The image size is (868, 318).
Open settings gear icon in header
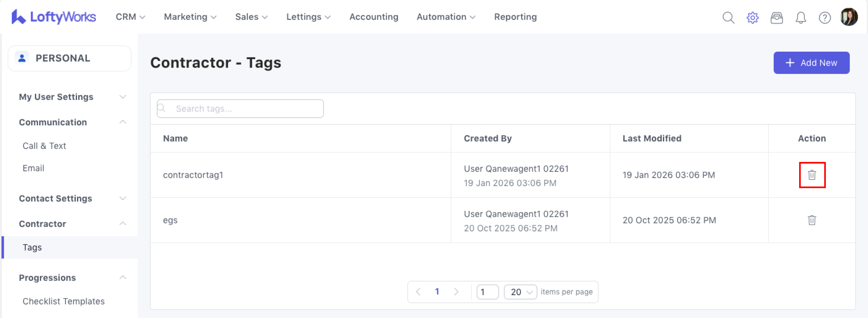click(752, 18)
